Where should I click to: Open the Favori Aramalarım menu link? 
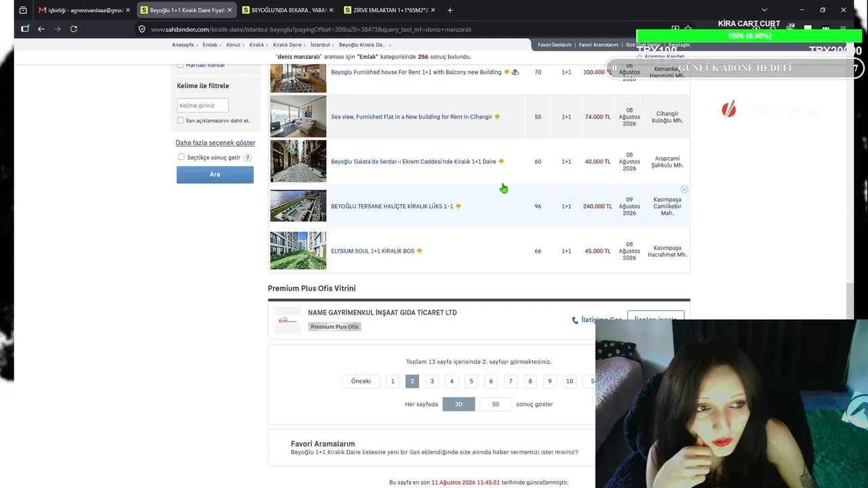click(x=598, y=45)
